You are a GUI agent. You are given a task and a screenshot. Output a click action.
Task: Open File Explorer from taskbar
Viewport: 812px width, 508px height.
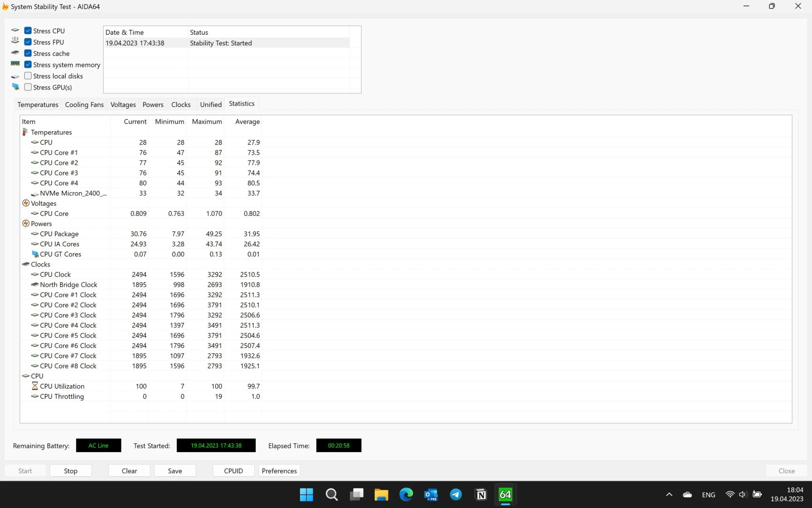[381, 494]
